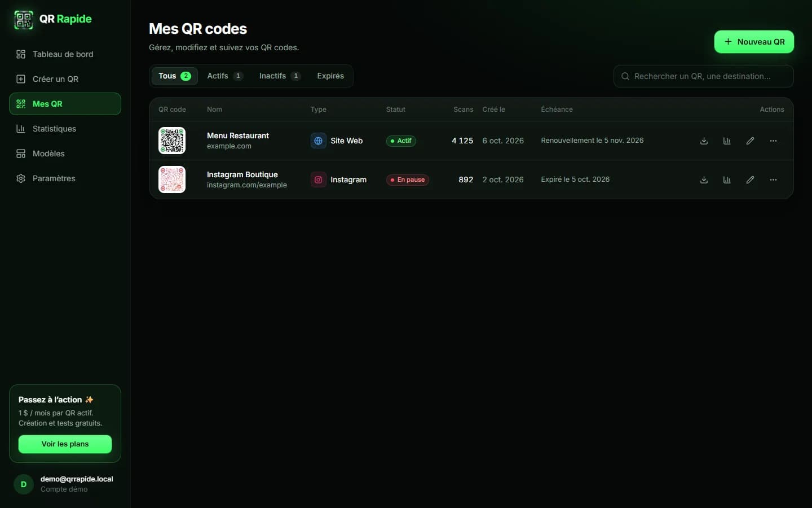Viewport: 812px width, 508px height.
Task: View stats for Instagram Boutique row
Action: 727,179
